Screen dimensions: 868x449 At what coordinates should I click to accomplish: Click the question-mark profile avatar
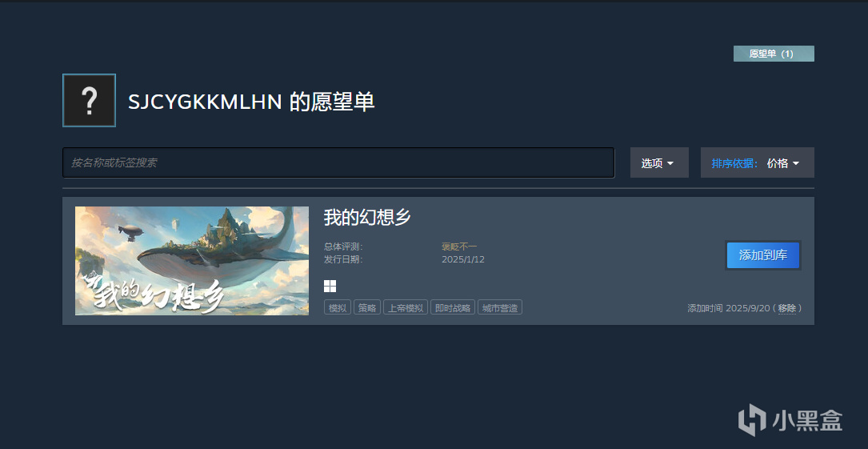point(89,100)
